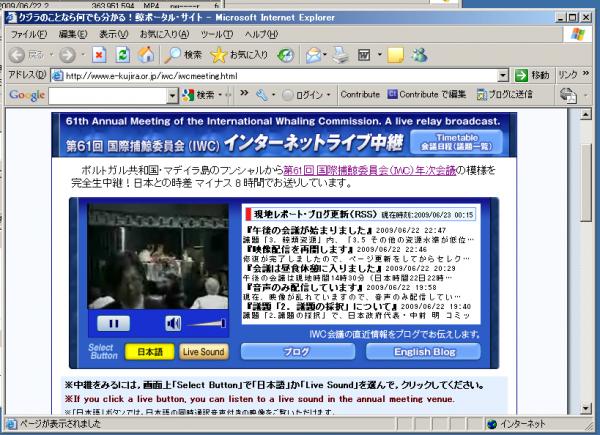Open the ヘルプ(H) menu
Screen dimensions: 600x435
coord(261,34)
